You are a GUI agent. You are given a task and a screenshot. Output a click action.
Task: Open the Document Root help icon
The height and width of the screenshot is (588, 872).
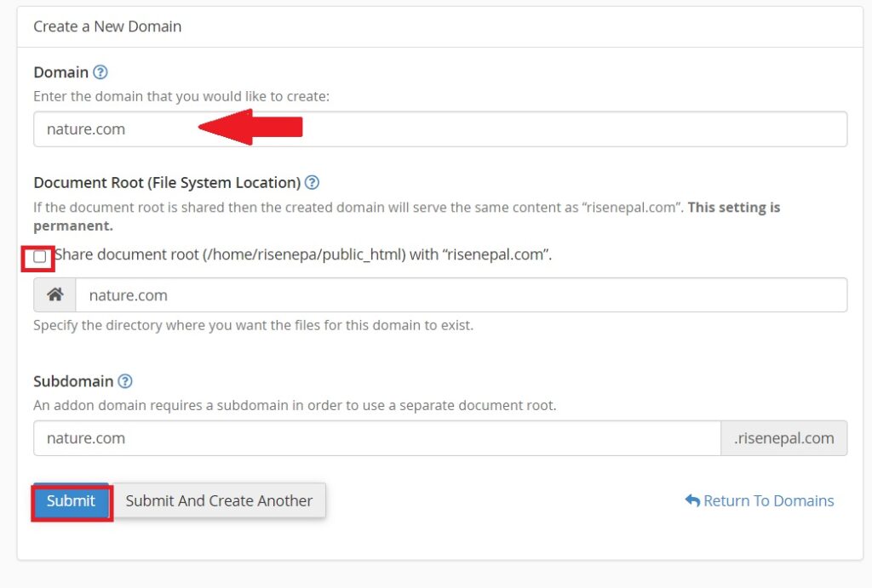(x=312, y=182)
